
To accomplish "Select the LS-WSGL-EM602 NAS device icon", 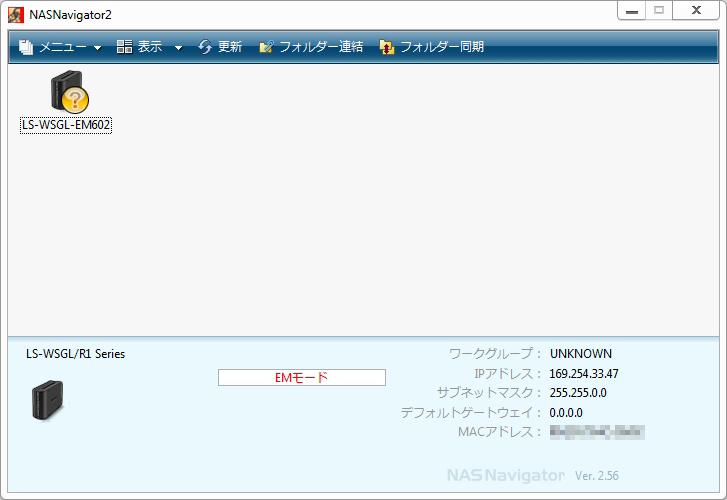I will [70, 91].
